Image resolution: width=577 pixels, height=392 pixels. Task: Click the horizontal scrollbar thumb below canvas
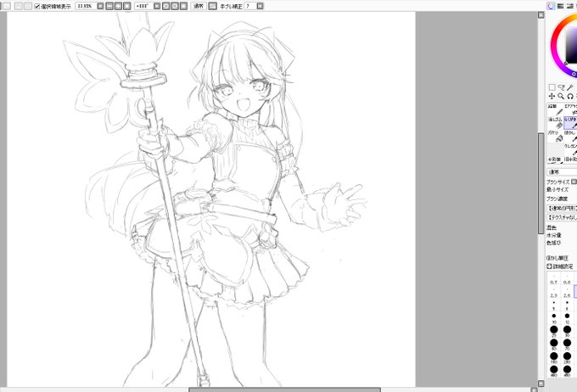[285, 389]
